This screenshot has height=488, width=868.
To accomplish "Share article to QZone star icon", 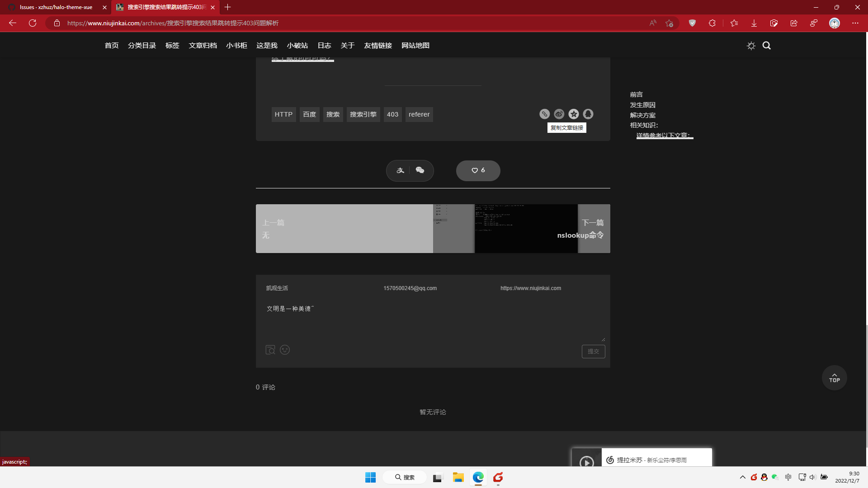I will (x=574, y=114).
